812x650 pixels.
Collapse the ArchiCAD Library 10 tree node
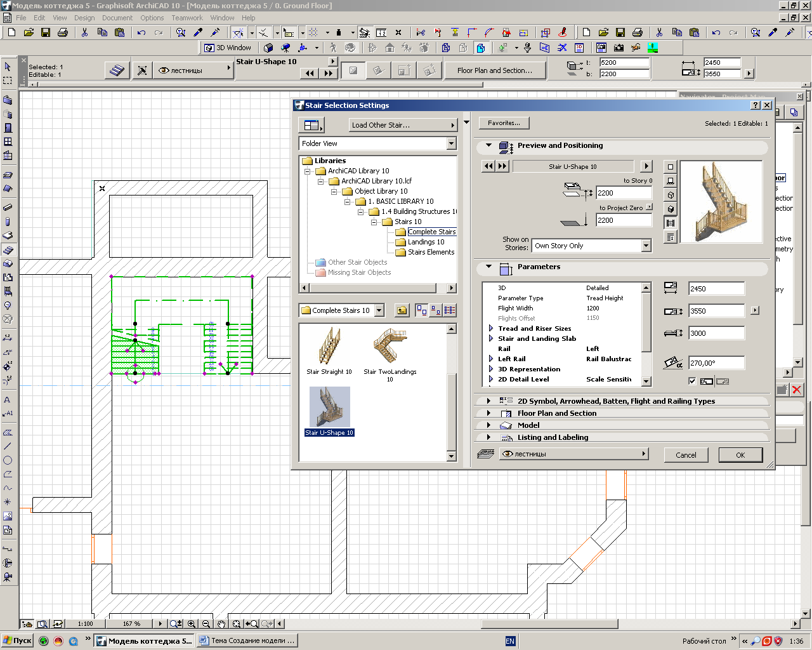[307, 171]
